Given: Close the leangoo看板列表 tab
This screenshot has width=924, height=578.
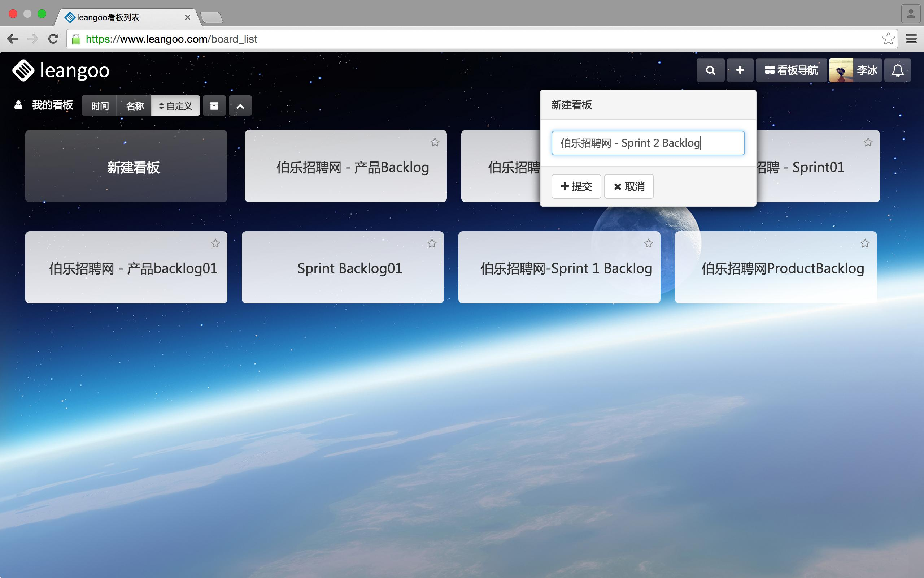Looking at the screenshot, I should (187, 18).
